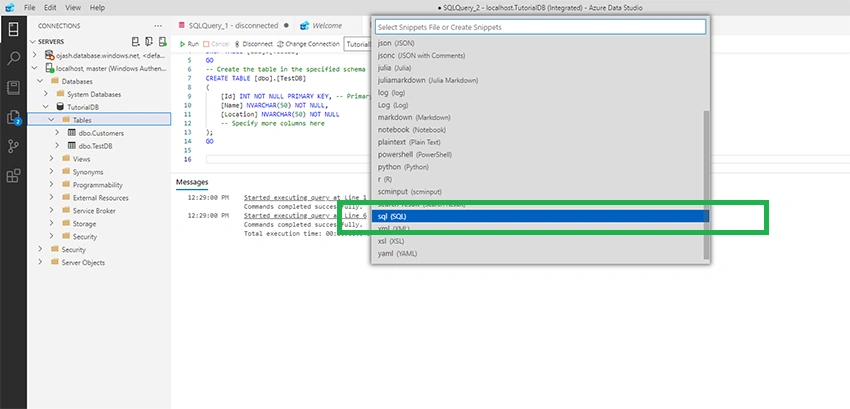Select the Server Objects folder
This screenshot has width=850, height=409.
pyautogui.click(x=83, y=263)
